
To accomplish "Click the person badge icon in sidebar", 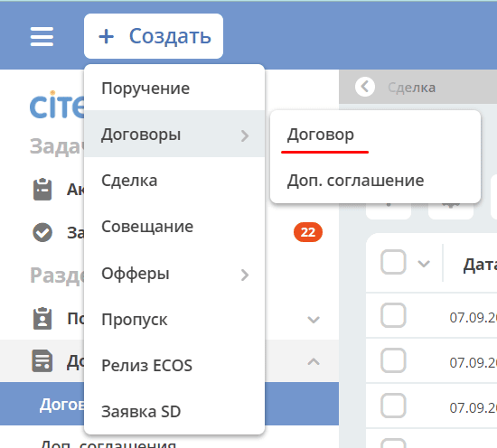I will point(42,319).
